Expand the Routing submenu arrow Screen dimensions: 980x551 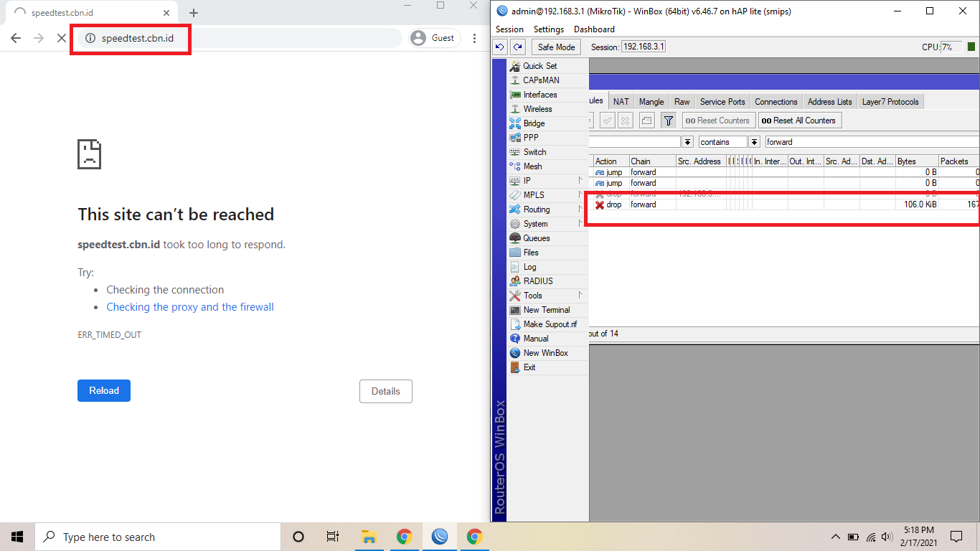pyautogui.click(x=581, y=209)
